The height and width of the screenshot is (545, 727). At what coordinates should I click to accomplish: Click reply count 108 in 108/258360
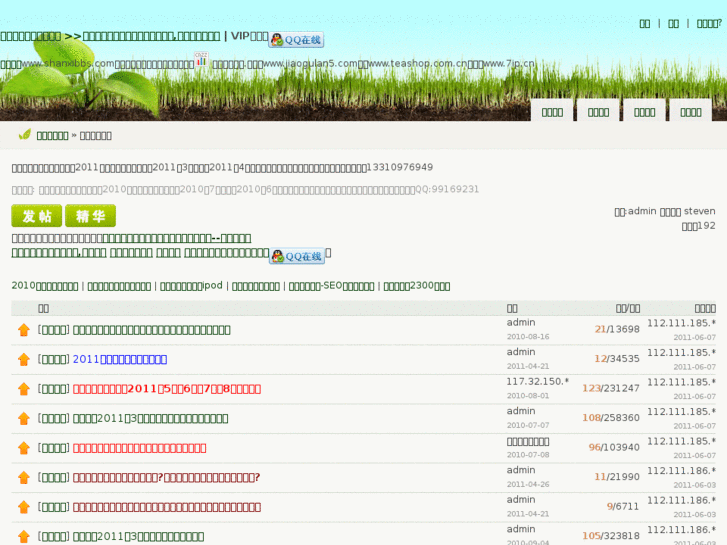point(591,418)
